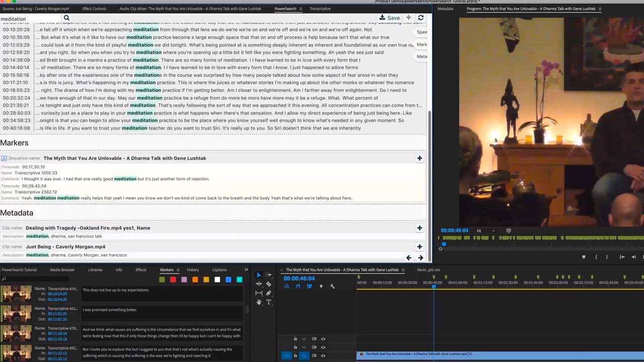Open the Effect Controls tab
The height and width of the screenshot is (362, 644).
tap(94, 9)
